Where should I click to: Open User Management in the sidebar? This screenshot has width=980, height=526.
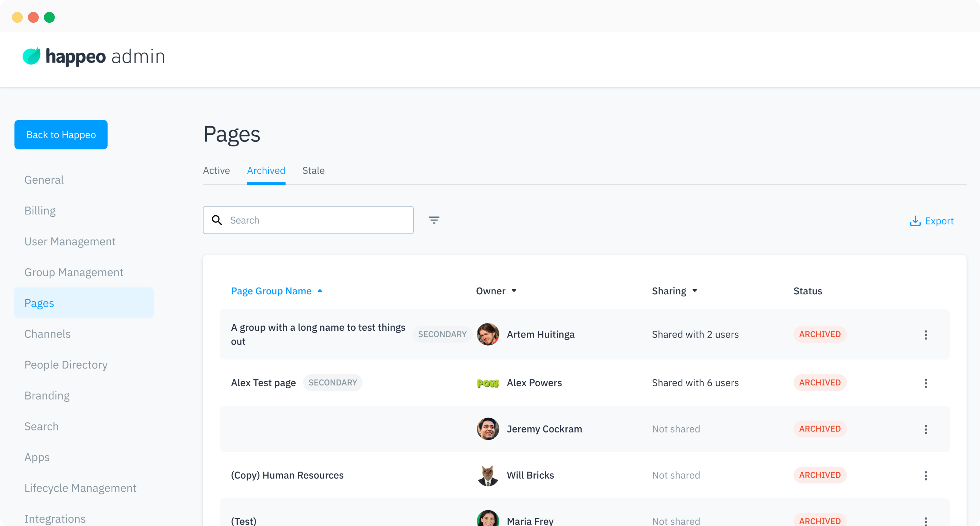pyautogui.click(x=70, y=242)
